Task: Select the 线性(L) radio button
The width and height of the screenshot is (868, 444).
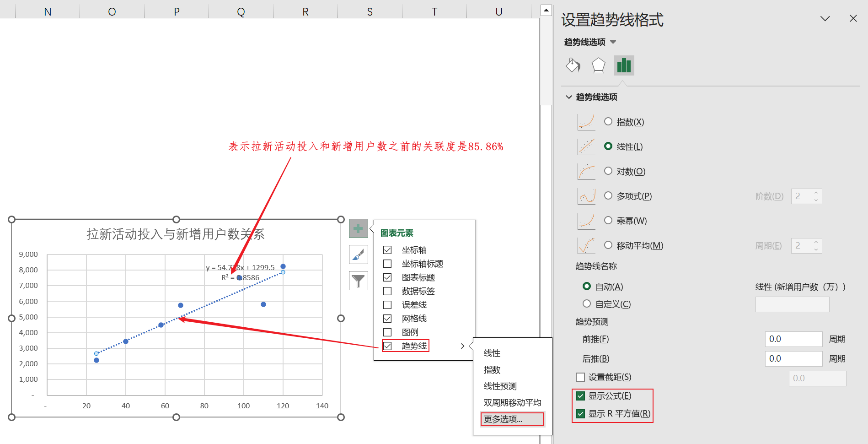Action: pos(608,146)
